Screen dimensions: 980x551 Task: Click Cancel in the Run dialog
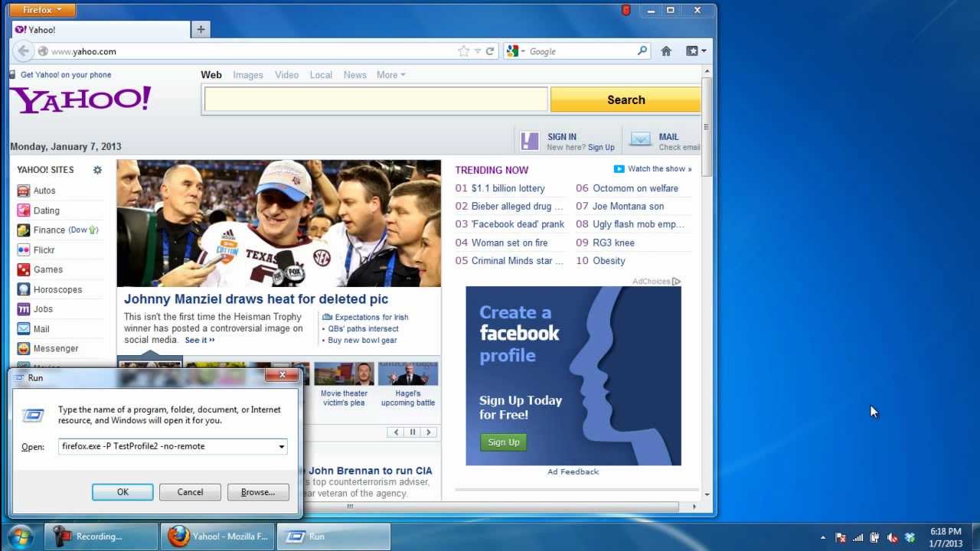(190, 492)
